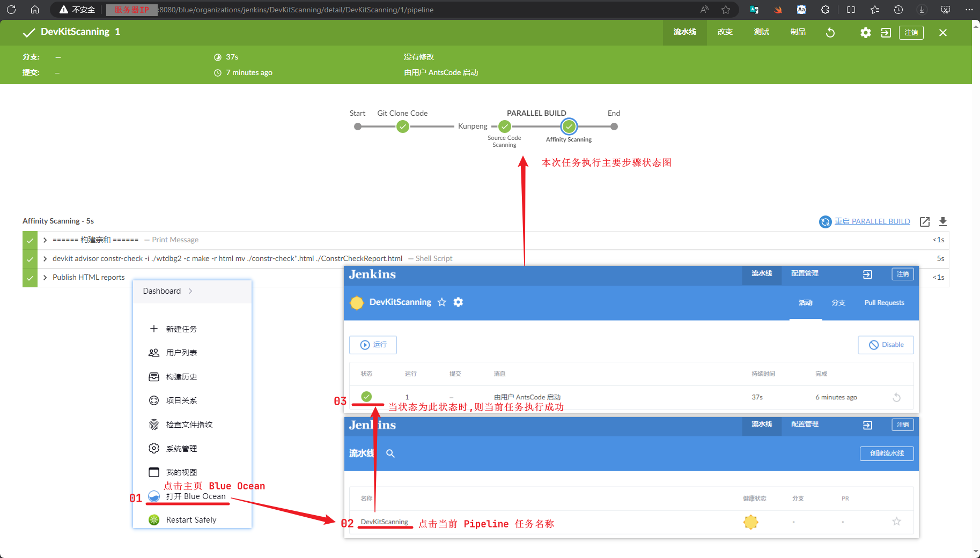Click the 重启 PARALLEL BUILD link
Viewport: 980px width, 558px height.
[x=872, y=221]
